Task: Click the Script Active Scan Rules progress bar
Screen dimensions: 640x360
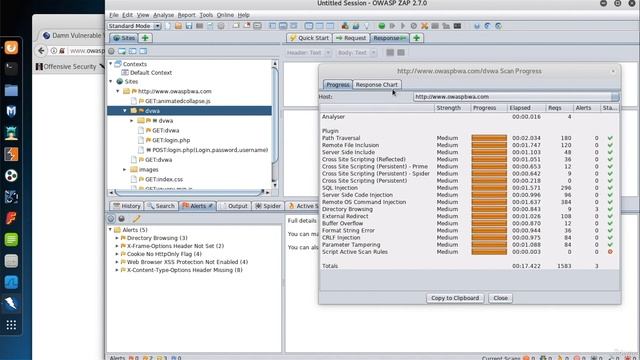Action: point(489,252)
